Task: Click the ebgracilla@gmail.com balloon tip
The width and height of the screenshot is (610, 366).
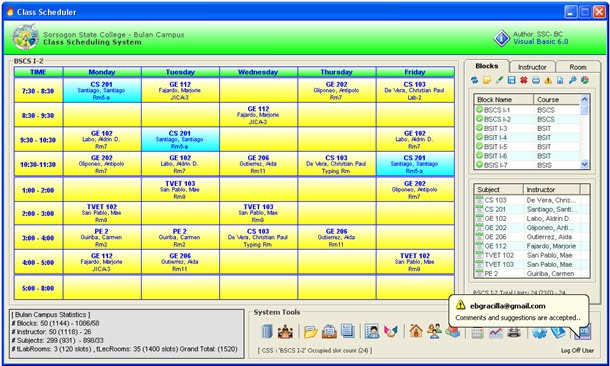Action: pyautogui.click(x=519, y=311)
